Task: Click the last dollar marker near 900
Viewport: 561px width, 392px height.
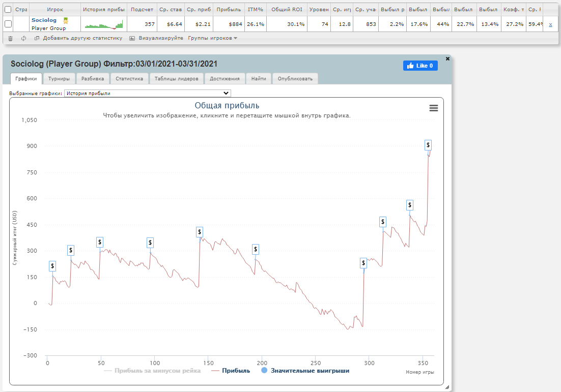Action: [x=428, y=145]
